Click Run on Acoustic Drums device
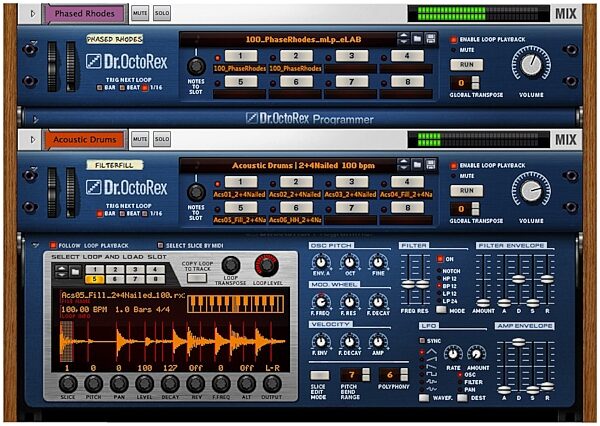Image resolution: width=600 pixels, height=426 pixels. pyautogui.click(x=466, y=191)
